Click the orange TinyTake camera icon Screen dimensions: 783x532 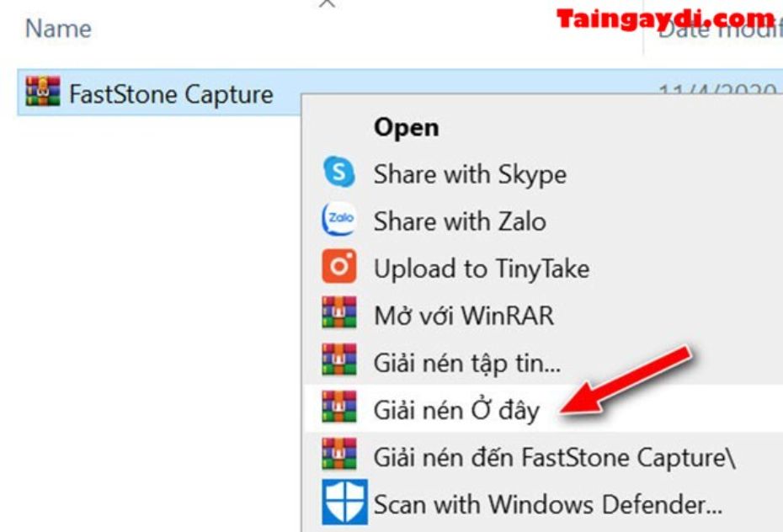339,266
